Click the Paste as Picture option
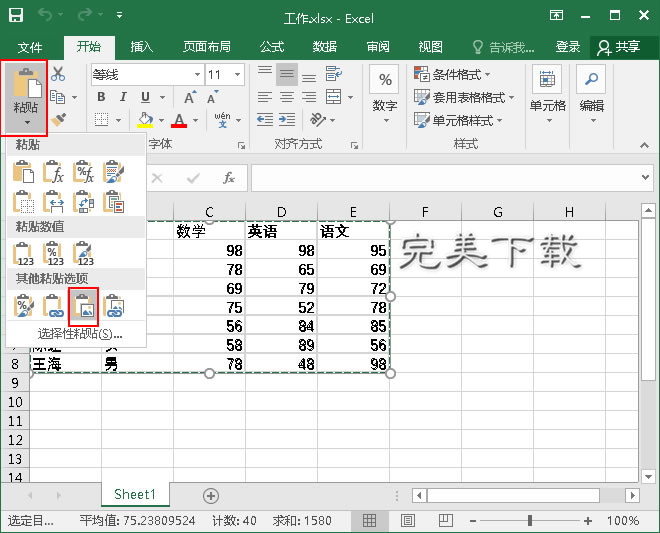 pyautogui.click(x=84, y=305)
